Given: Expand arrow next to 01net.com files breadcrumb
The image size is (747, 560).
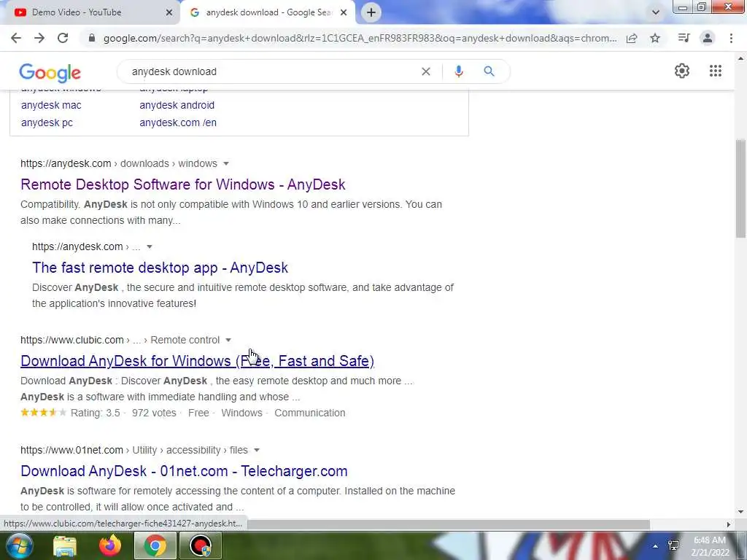Looking at the screenshot, I should point(256,450).
